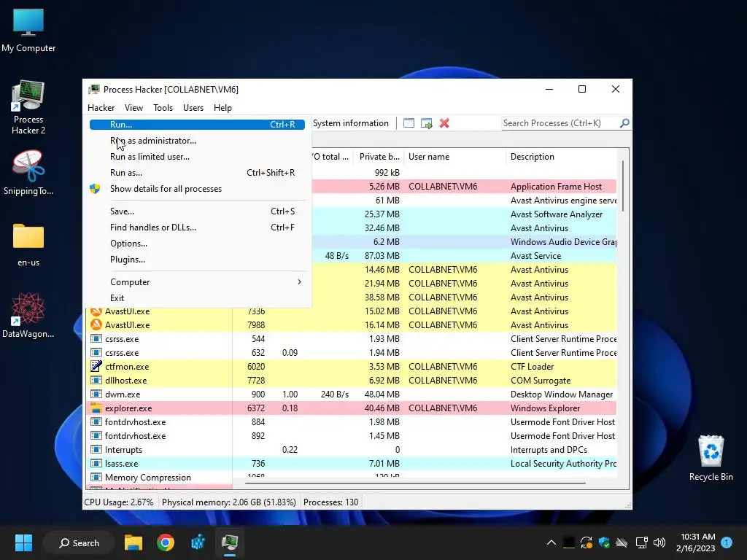Viewport: 747px width, 560px height.
Task: Expand the Computer submenu arrow
Action: [299, 282]
